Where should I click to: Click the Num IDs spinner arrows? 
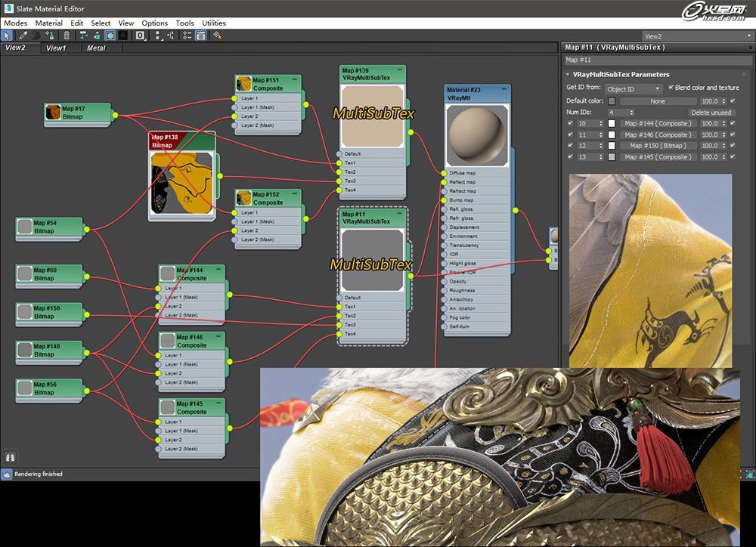click(x=632, y=113)
